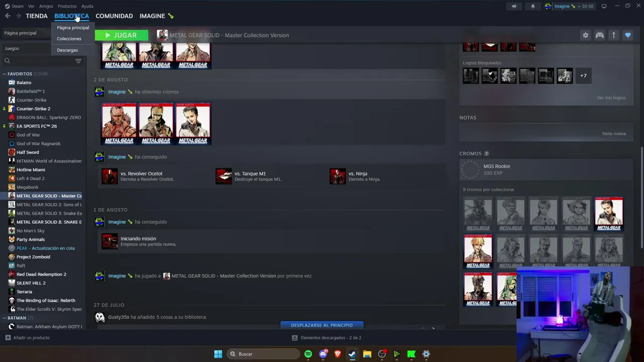Create a note with Nota nueva
The image size is (644, 362).
click(614, 134)
